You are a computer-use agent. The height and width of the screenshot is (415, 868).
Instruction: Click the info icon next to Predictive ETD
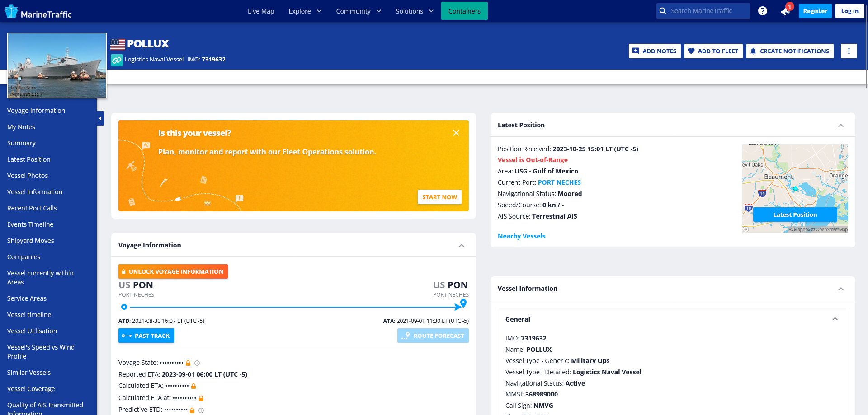tap(201, 410)
